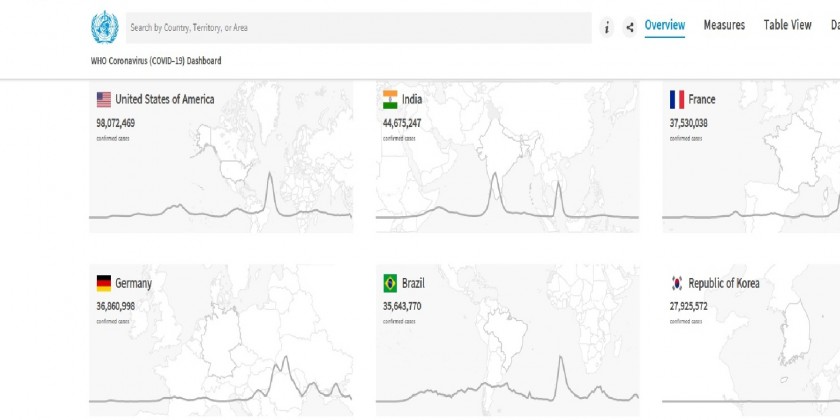Screen dimensions: 840x420
Task: Click the France flag icon
Action: [676, 99]
